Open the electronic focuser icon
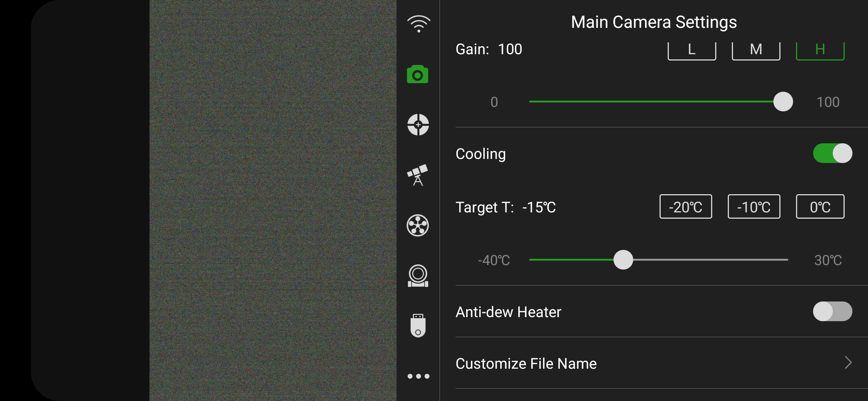 point(418,276)
